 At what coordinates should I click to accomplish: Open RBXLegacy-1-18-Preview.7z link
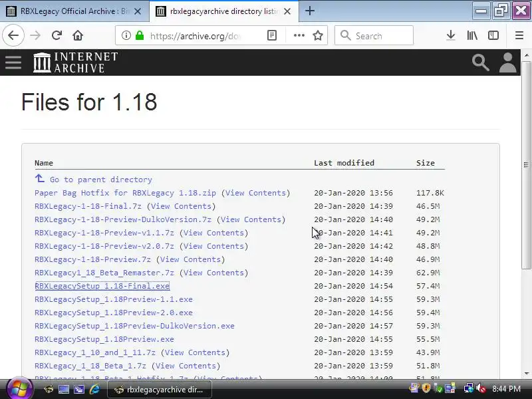92,259
